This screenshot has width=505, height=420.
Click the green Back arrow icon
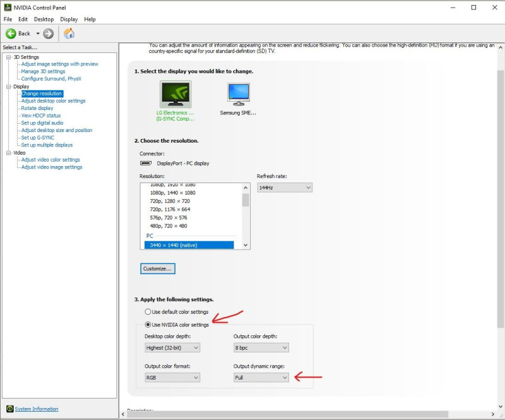(11, 33)
